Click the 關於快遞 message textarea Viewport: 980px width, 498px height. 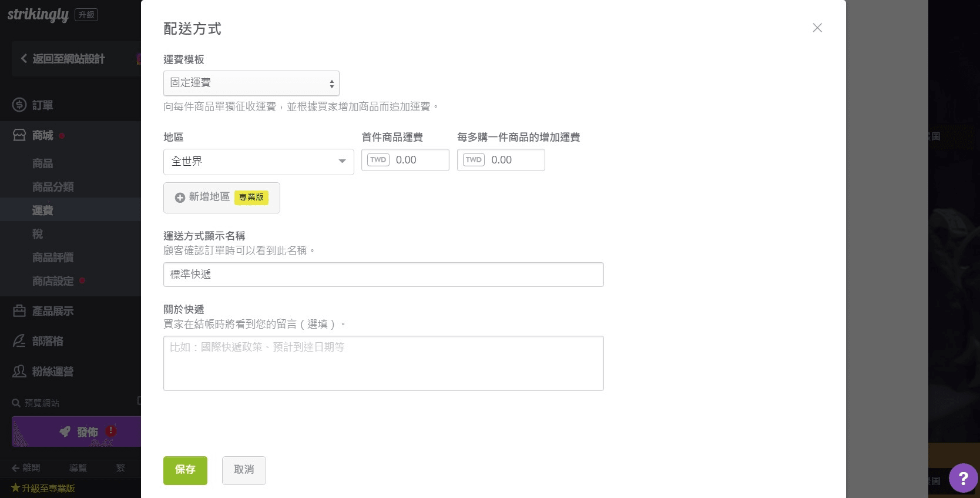click(x=383, y=363)
